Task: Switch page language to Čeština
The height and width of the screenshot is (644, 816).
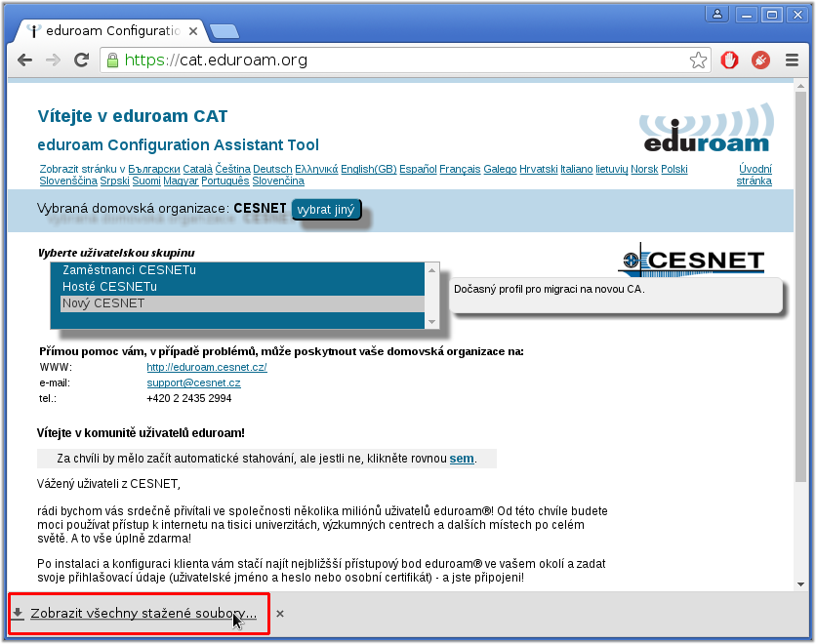Action: click(x=233, y=169)
